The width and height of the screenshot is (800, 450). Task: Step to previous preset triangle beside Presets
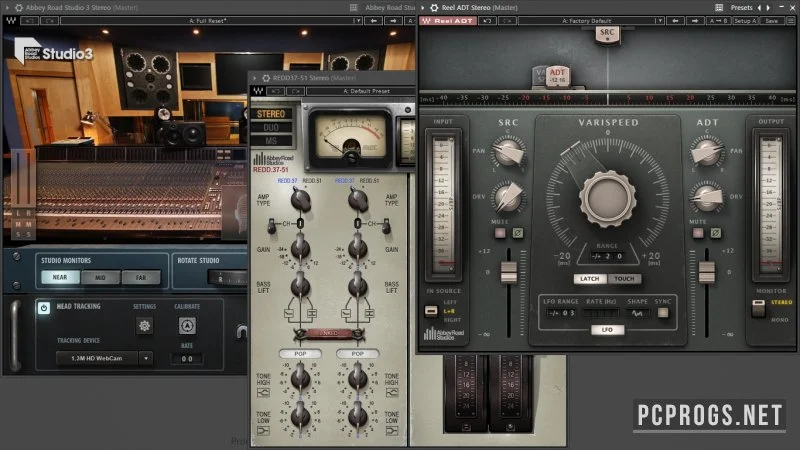pos(759,8)
